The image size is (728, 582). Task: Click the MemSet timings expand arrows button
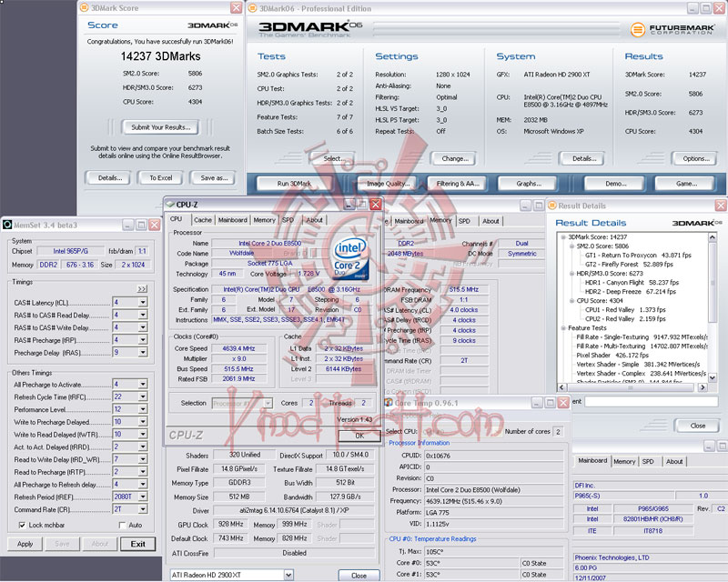coord(142,288)
